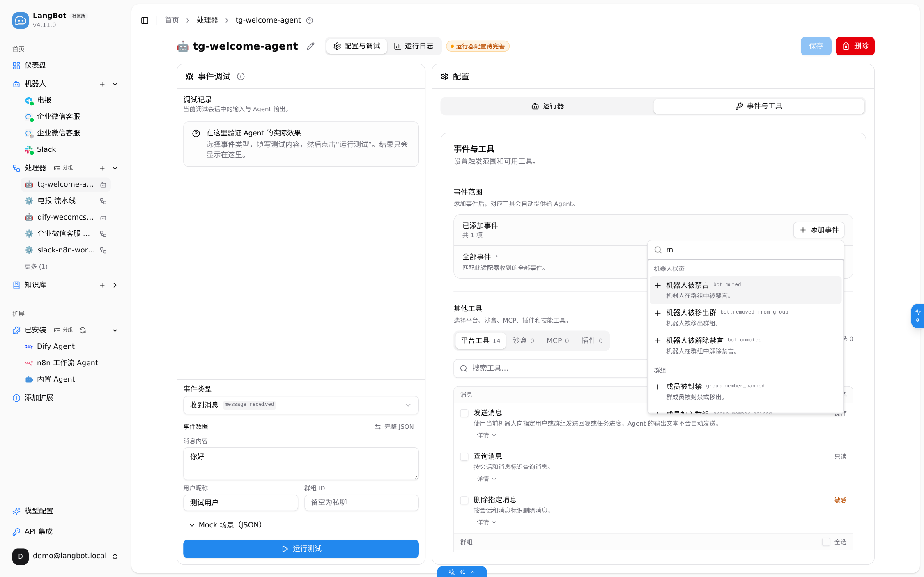Viewport: 924px width, 577px height.
Task: Click the info icon next to 事件调试
Action: click(241, 76)
